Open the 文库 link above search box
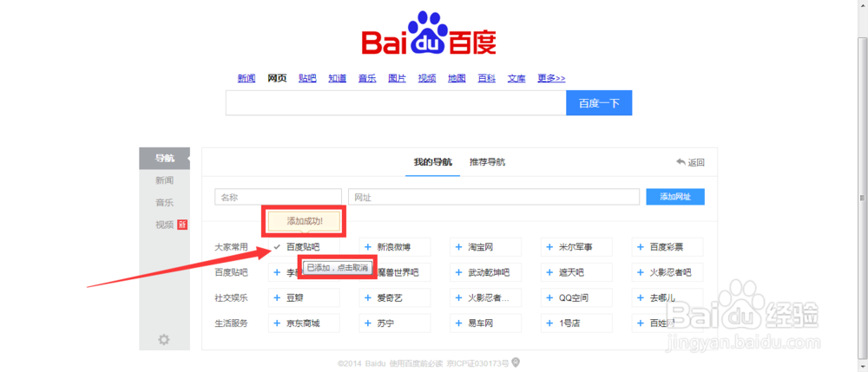The image size is (868, 372). [x=516, y=79]
